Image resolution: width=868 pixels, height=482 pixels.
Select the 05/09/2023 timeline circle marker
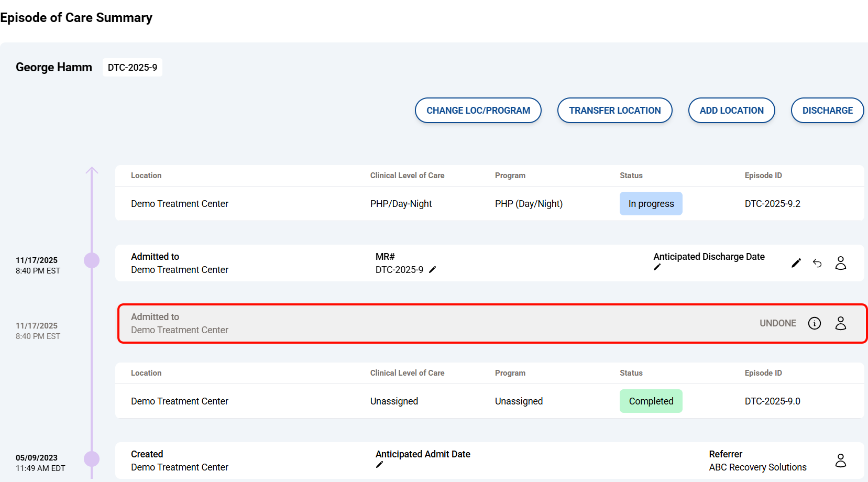(x=92, y=459)
